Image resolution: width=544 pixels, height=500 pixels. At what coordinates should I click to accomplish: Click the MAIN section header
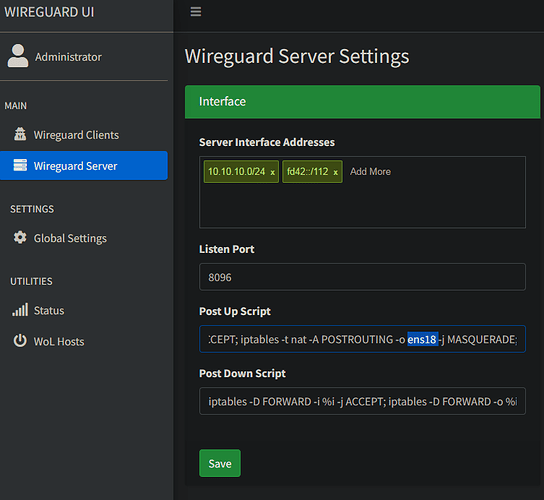[x=16, y=105]
